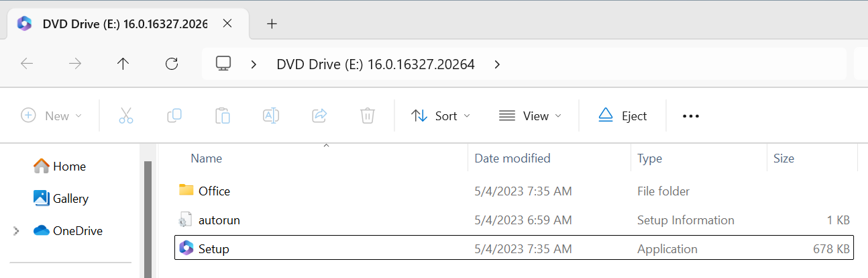Image resolution: width=868 pixels, height=278 pixels.
Task: Eject the DVD drive
Action: (622, 115)
